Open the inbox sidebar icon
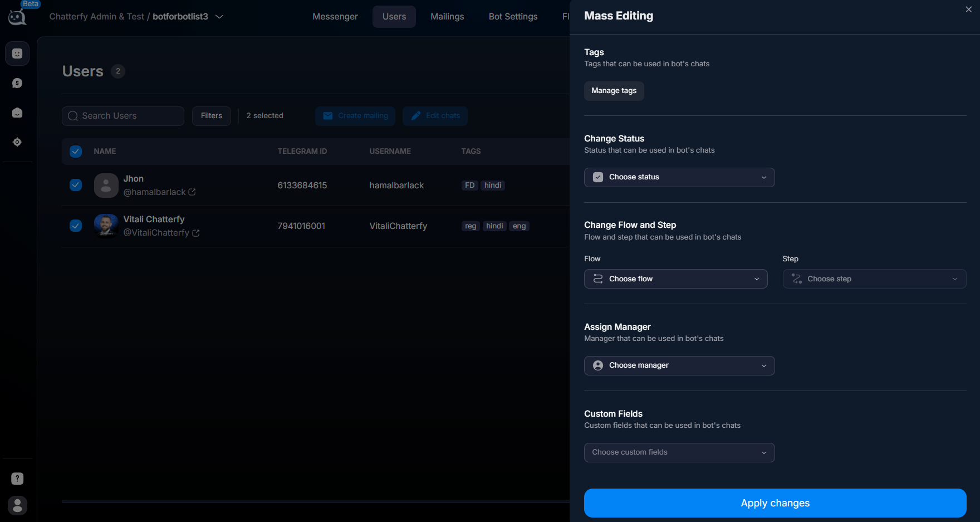980x522 pixels. (x=17, y=113)
